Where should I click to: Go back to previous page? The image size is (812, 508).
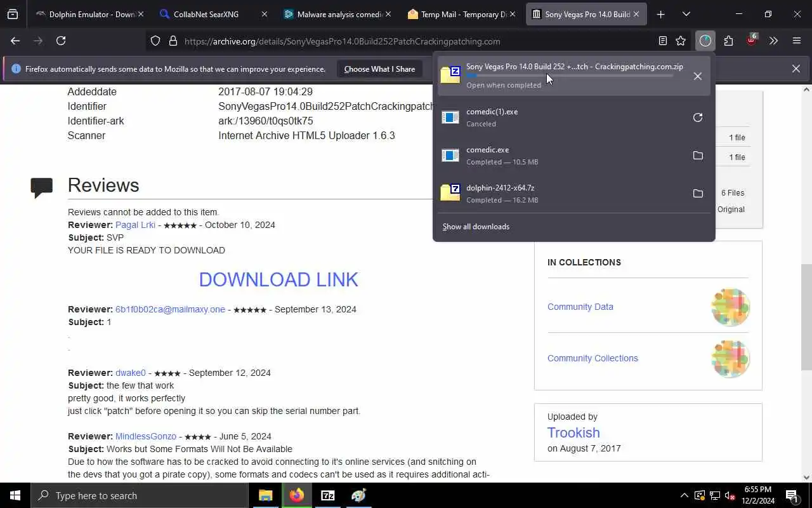point(15,41)
